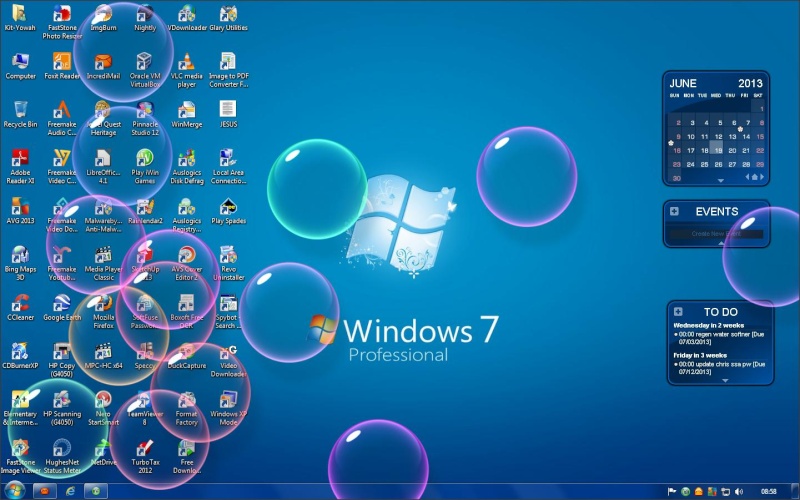Open the ImgBurn desktop shortcut

pyautogui.click(x=104, y=19)
